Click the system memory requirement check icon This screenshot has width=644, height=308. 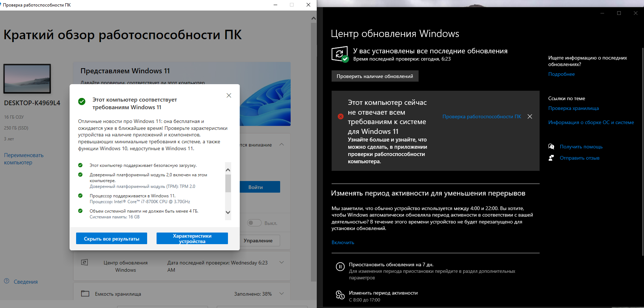click(x=80, y=211)
